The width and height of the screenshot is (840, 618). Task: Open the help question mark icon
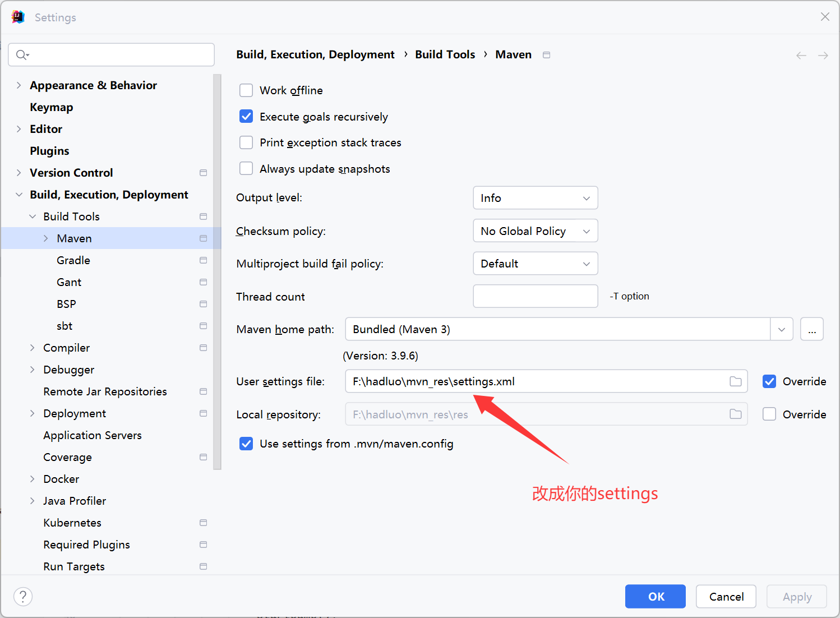pos(23,596)
